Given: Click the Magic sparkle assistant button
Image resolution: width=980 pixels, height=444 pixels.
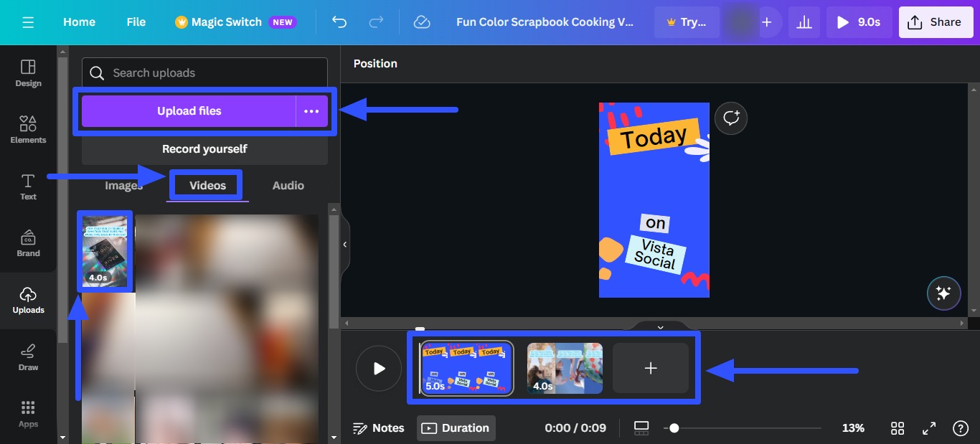Looking at the screenshot, I should tap(943, 293).
